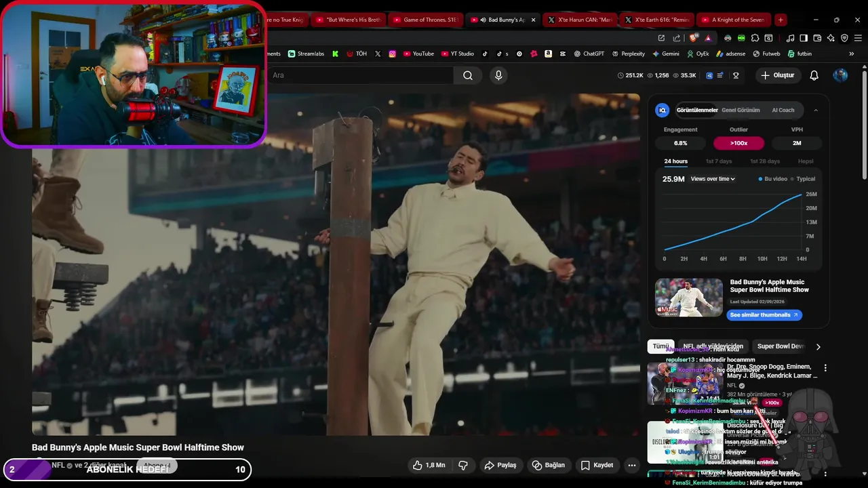Click the 6.8% engagement value
The width and height of the screenshot is (868, 488).
[x=680, y=143]
